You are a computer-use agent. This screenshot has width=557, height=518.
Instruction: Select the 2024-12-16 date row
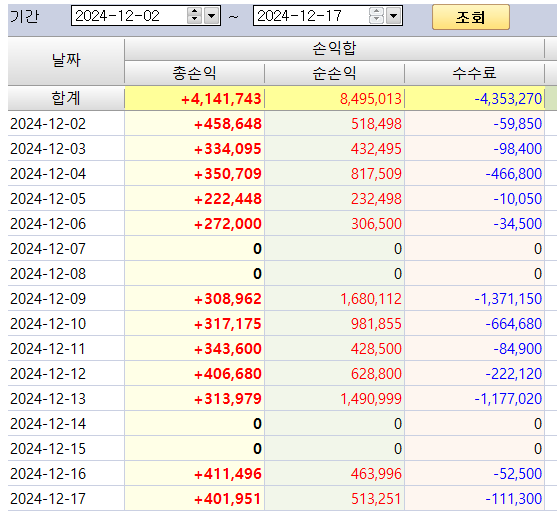point(48,474)
